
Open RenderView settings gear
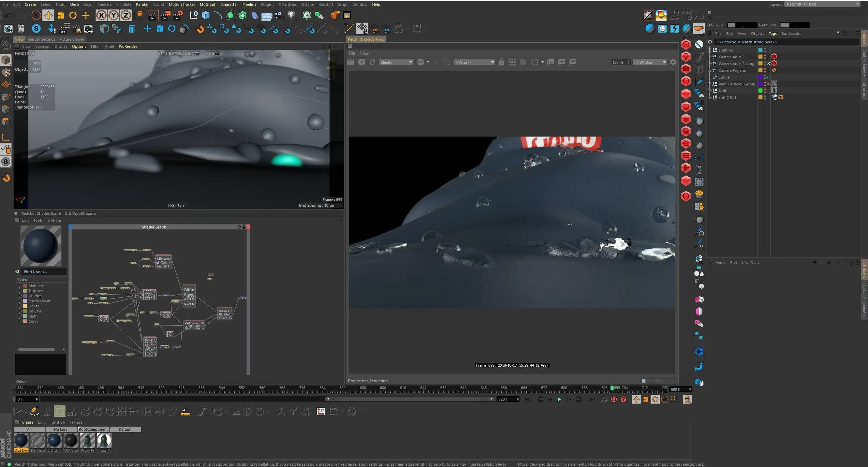tap(673, 62)
